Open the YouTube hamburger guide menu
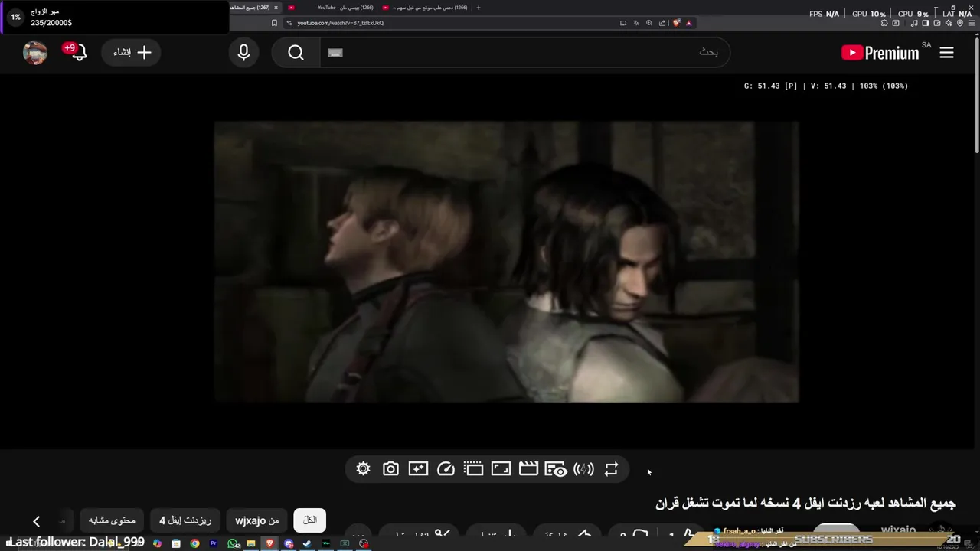The width and height of the screenshot is (980, 551). tap(946, 53)
